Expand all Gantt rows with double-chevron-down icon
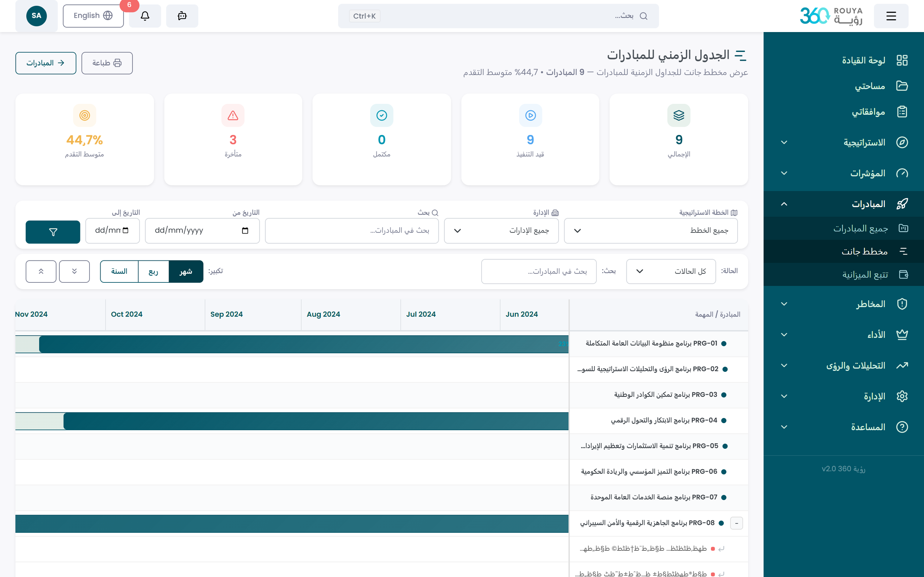Image resolution: width=924 pixels, height=577 pixels. coord(74,271)
